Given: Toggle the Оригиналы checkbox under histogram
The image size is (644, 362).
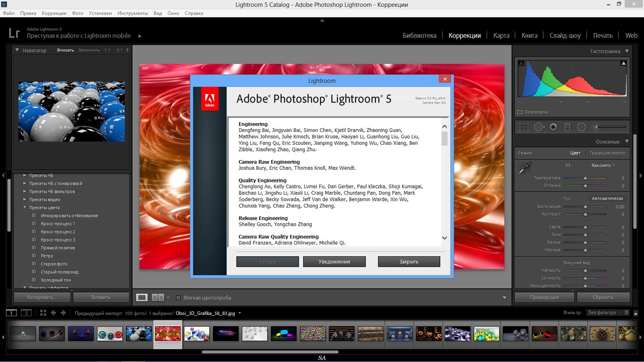Looking at the screenshot, I should point(520,112).
